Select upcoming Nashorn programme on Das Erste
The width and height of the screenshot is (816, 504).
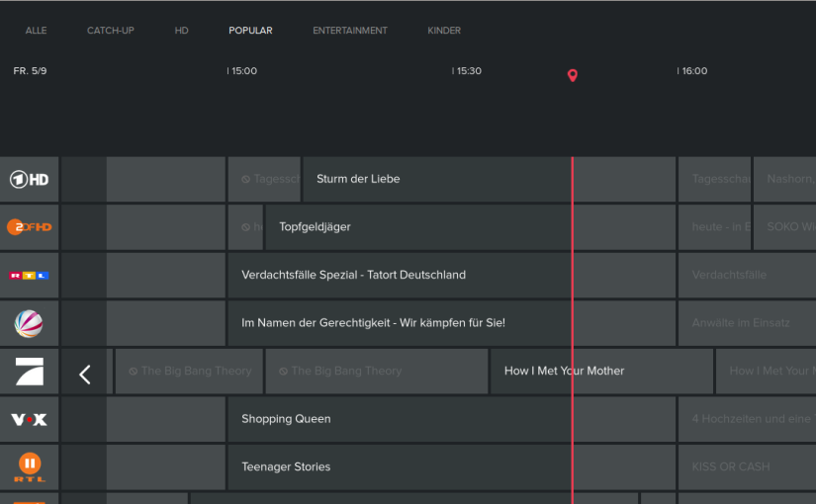coord(784,179)
